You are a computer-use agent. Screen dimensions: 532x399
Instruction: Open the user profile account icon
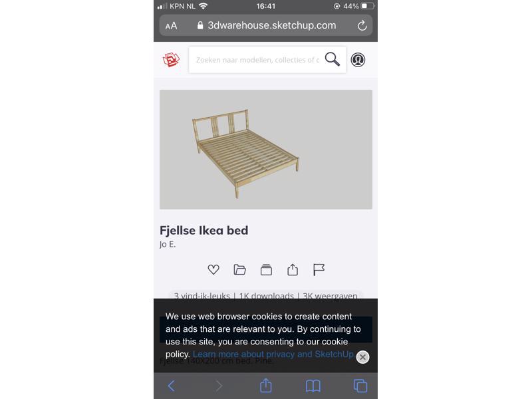[x=358, y=60]
